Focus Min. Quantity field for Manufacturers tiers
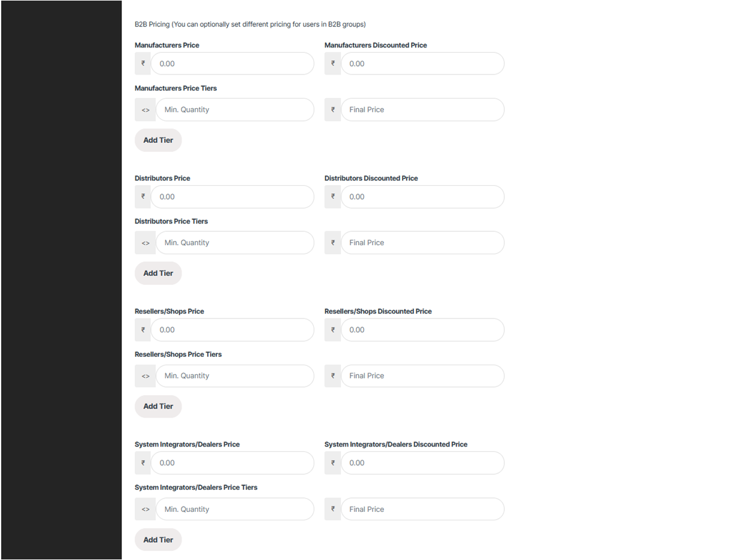Screen dimensions: 756x560 point(235,110)
